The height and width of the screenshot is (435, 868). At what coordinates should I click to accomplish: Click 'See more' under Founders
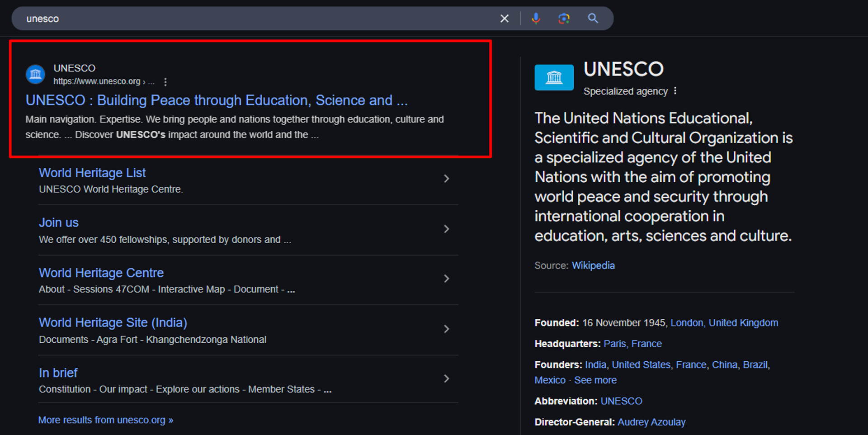click(595, 380)
